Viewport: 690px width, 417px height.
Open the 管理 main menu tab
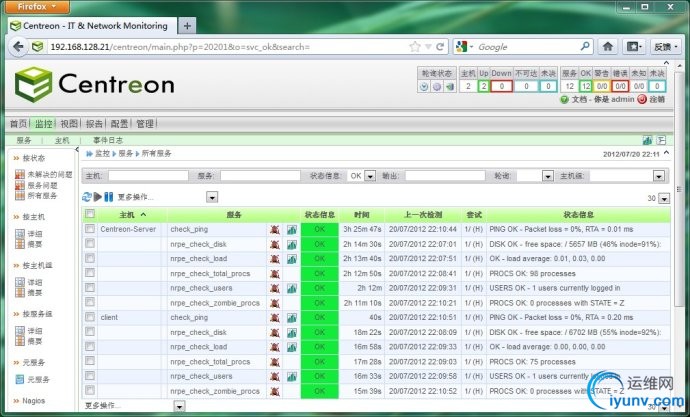click(145, 124)
